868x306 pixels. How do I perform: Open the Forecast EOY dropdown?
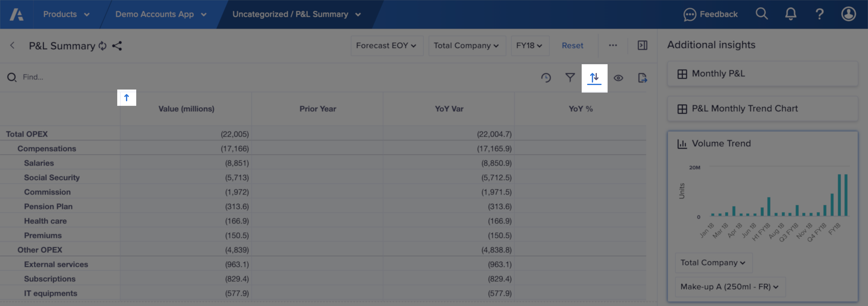387,46
